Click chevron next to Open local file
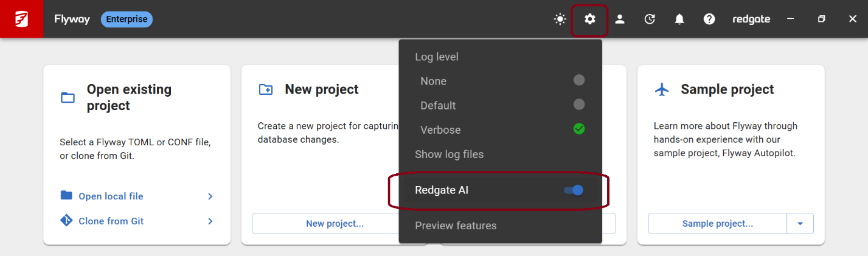868x256 pixels. point(210,196)
